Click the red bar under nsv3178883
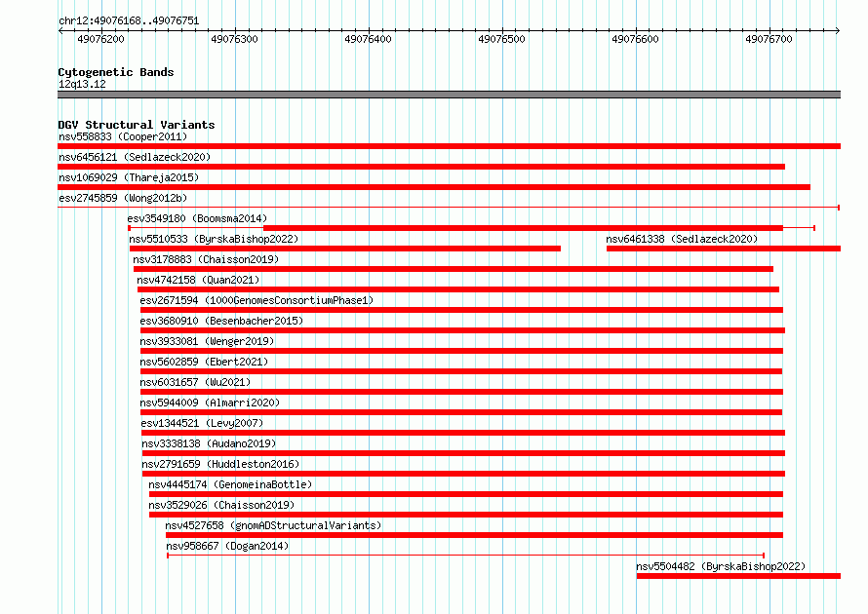The width and height of the screenshot is (868, 614). (454, 269)
